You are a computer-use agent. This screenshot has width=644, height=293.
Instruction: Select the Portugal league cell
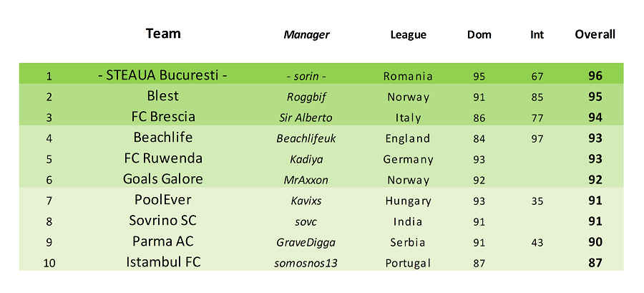tap(409, 264)
